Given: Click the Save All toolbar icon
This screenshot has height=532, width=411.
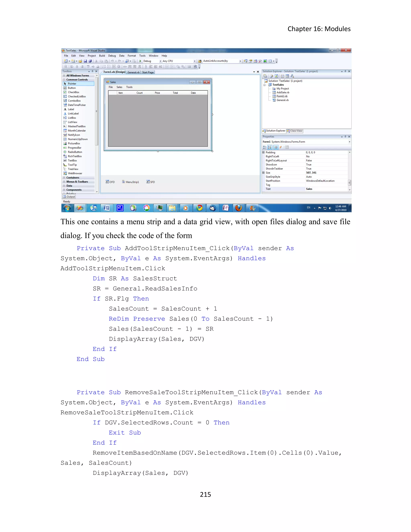Looking at the screenshot, I should pos(90,61).
